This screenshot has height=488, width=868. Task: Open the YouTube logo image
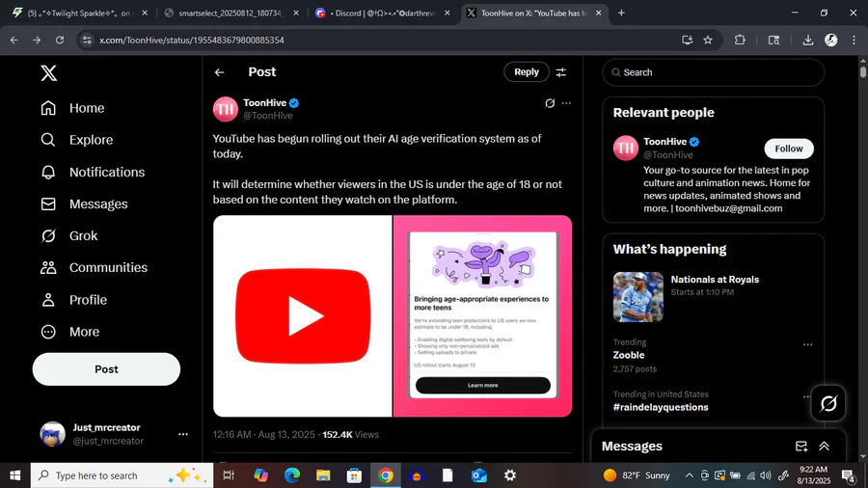302,316
